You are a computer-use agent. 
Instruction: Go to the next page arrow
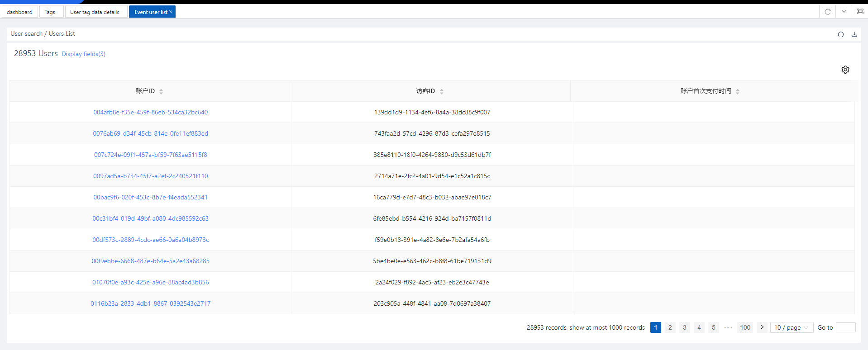point(762,327)
